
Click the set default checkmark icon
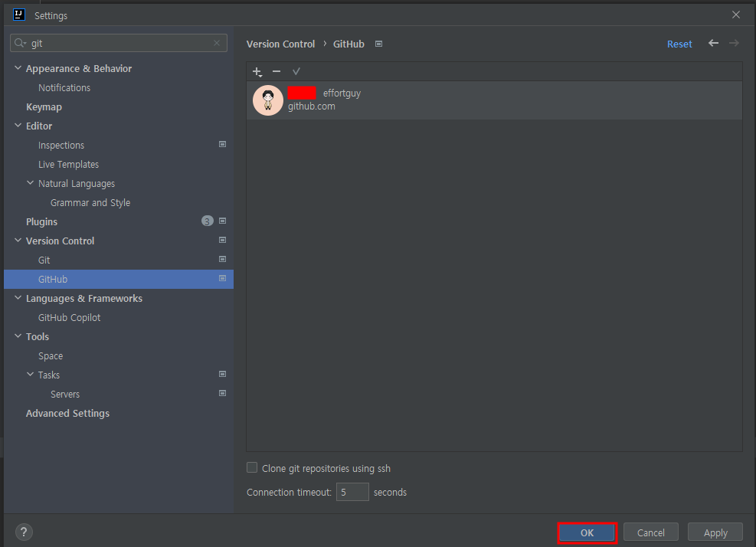click(x=296, y=71)
